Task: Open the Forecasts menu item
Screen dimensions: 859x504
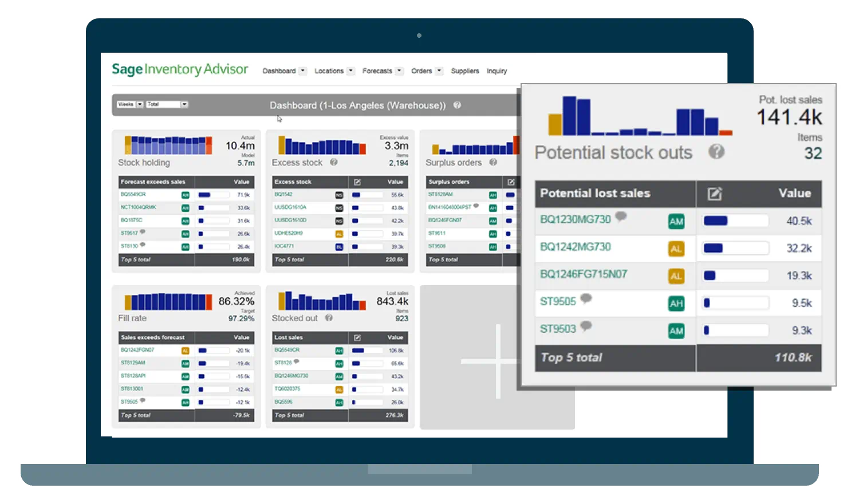Action: (377, 71)
